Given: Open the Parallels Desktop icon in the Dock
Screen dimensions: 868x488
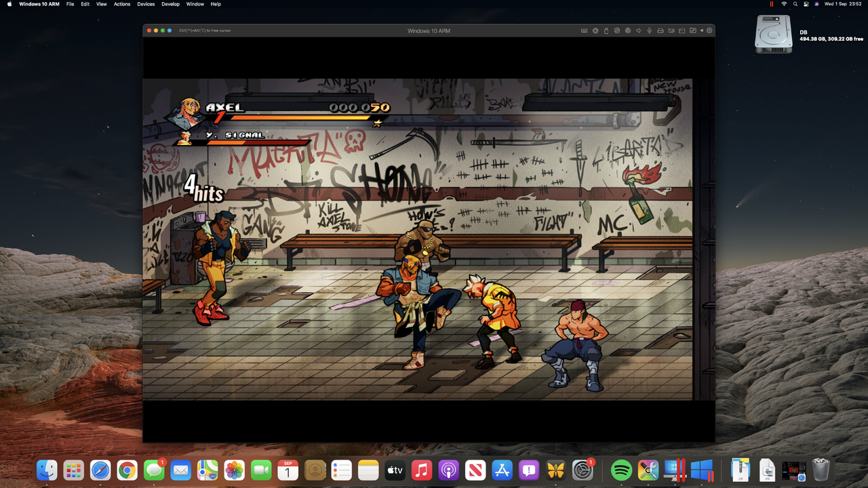Looking at the screenshot, I should coord(675,470).
